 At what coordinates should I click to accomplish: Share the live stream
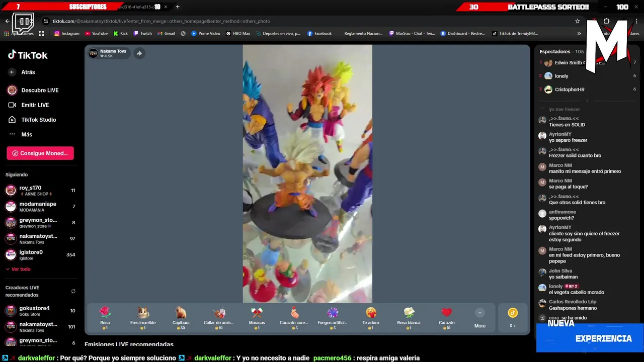(139, 53)
